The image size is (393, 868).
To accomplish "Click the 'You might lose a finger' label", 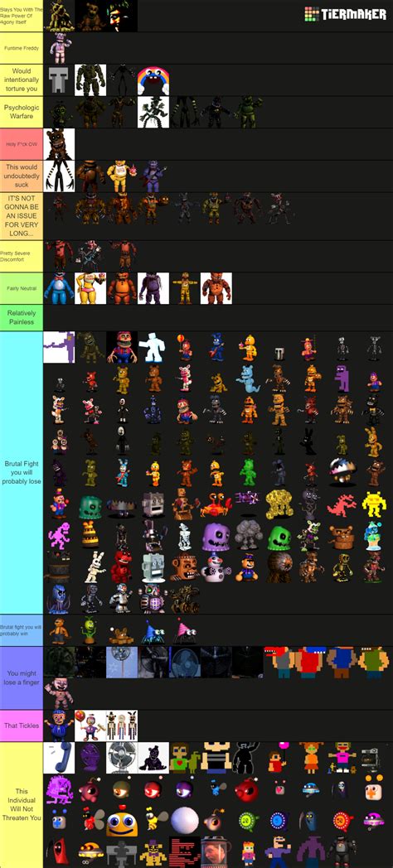I will point(22,678).
